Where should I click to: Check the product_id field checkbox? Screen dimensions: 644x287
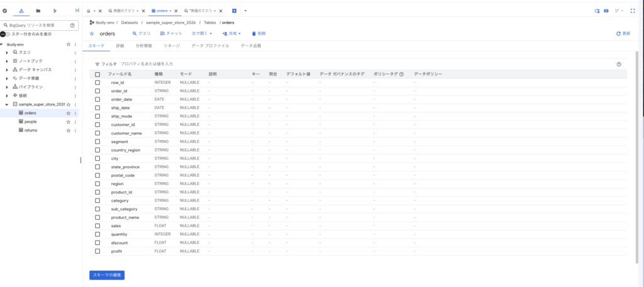97,192
